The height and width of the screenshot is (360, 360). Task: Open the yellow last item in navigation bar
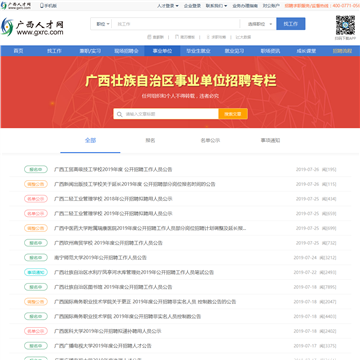342,51
